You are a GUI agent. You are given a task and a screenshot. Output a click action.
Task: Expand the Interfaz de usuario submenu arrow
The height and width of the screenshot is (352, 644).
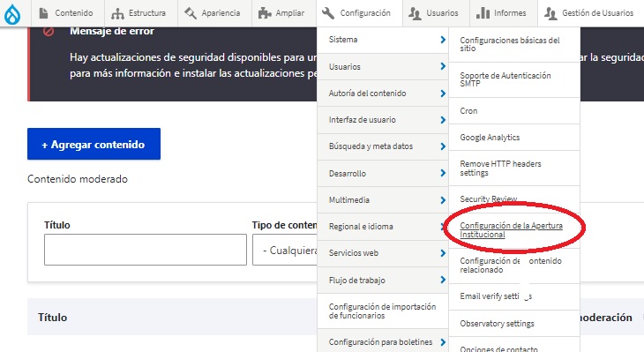click(443, 120)
